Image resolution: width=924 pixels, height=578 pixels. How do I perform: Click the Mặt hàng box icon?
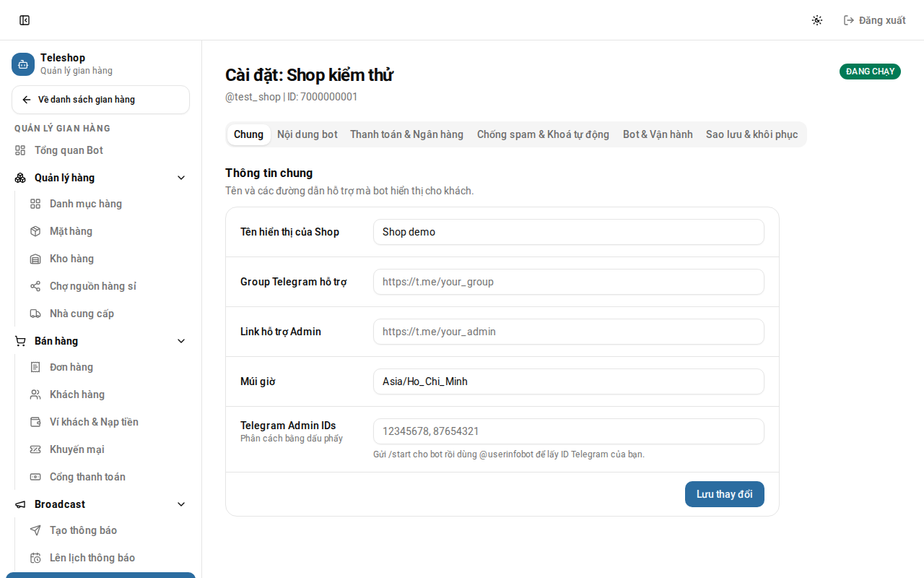[x=35, y=231]
